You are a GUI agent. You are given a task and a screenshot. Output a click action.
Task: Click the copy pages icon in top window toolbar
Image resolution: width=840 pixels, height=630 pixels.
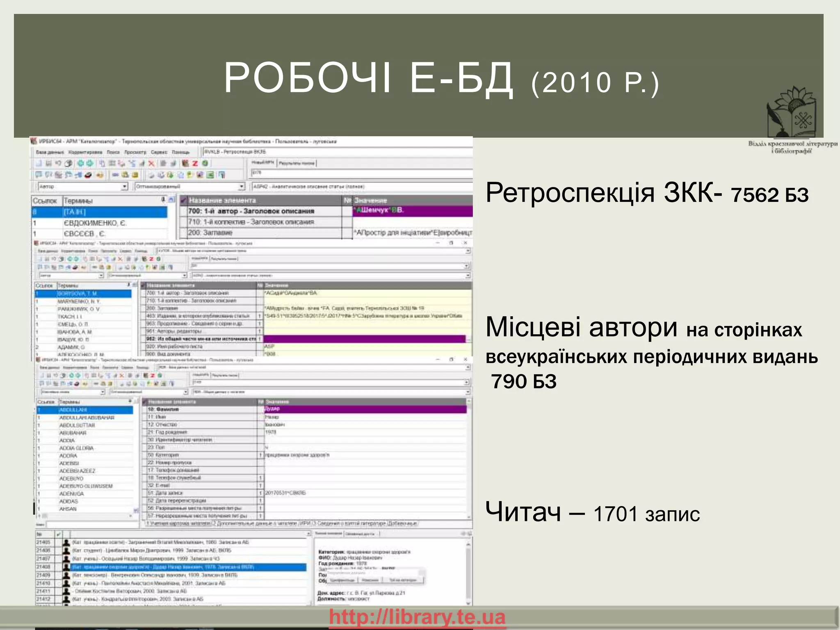pos(102,163)
